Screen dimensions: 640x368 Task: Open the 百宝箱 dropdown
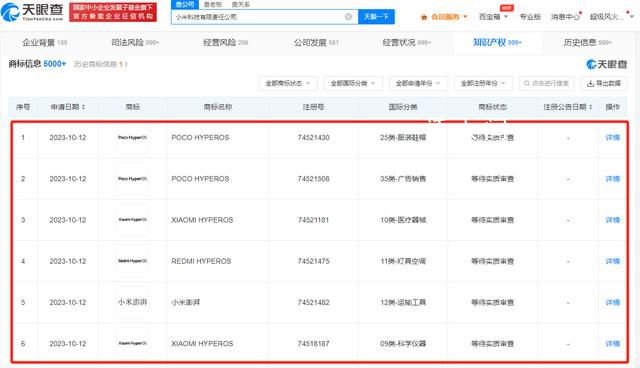pyautogui.click(x=493, y=17)
